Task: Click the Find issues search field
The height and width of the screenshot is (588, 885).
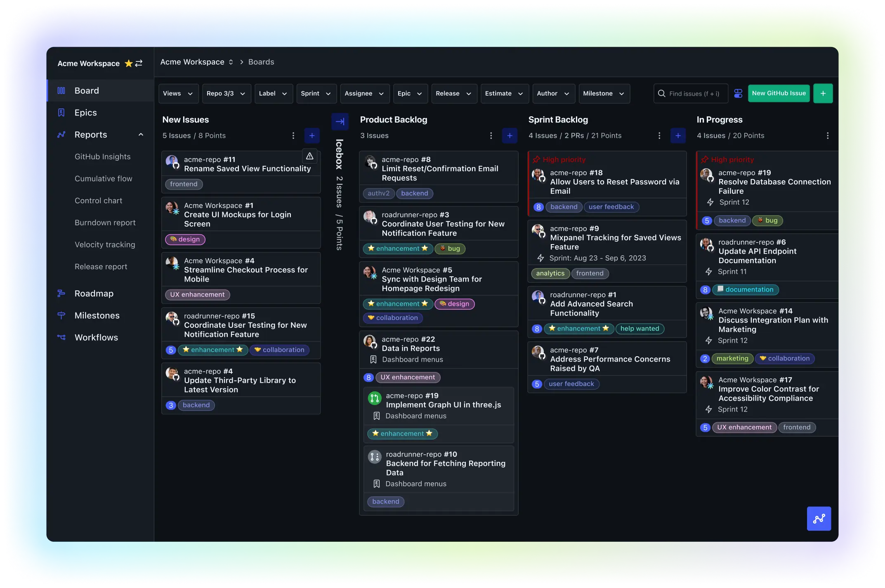Action: [x=690, y=94]
